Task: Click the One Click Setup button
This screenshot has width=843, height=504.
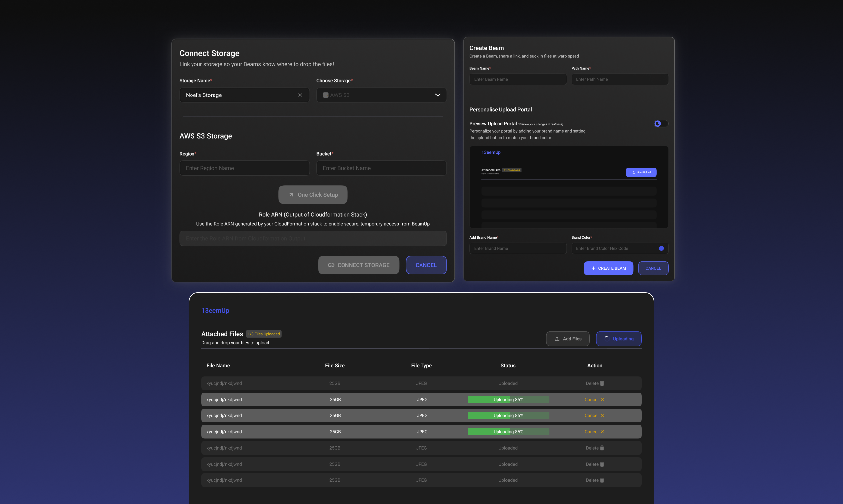Action: (313, 195)
